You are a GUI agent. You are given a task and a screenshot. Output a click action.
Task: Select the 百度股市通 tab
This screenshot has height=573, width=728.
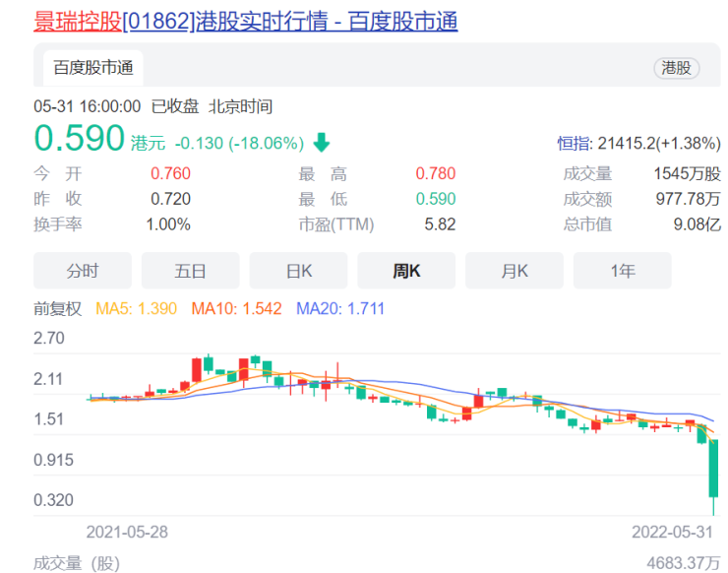pos(93,68)
